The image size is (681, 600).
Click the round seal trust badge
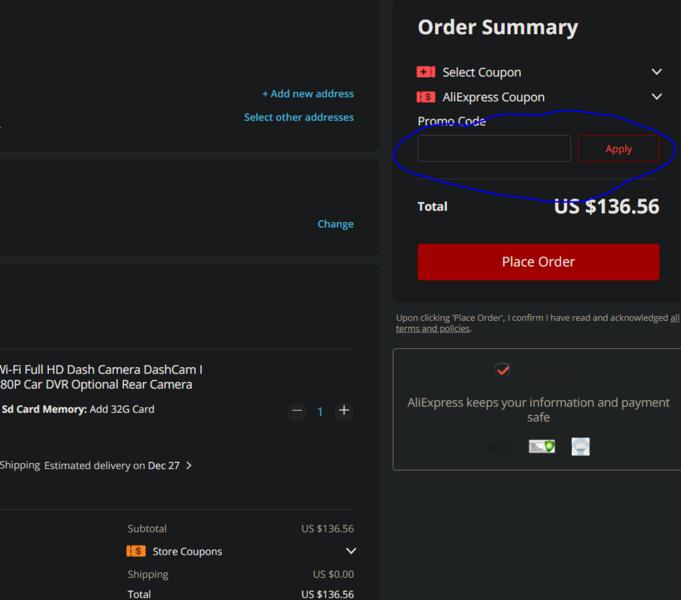pyautogui.click(x=580, y=446)
